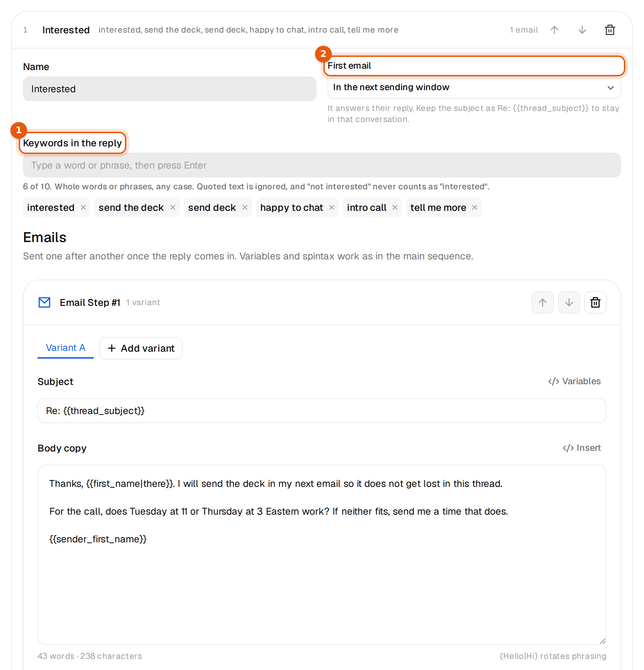Image resolution: width=644 pixels, height=670 pixels.
Task: Move Email Step #1 up
Action: [x=543, y=302]
